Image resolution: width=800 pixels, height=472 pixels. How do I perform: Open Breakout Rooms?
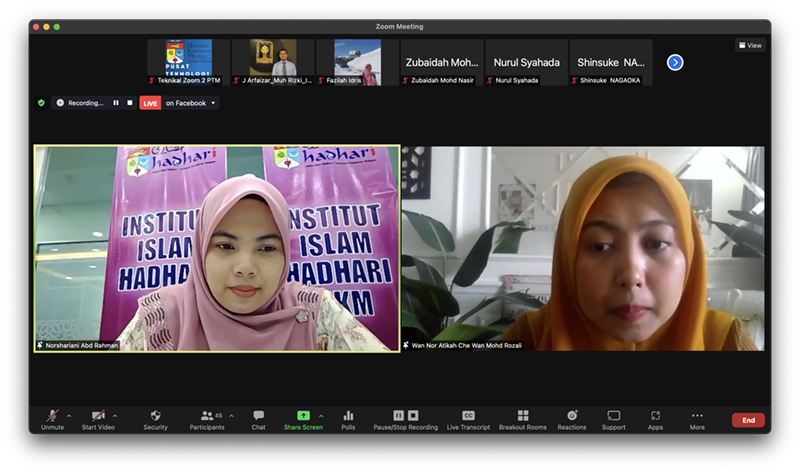click(522, 415)
